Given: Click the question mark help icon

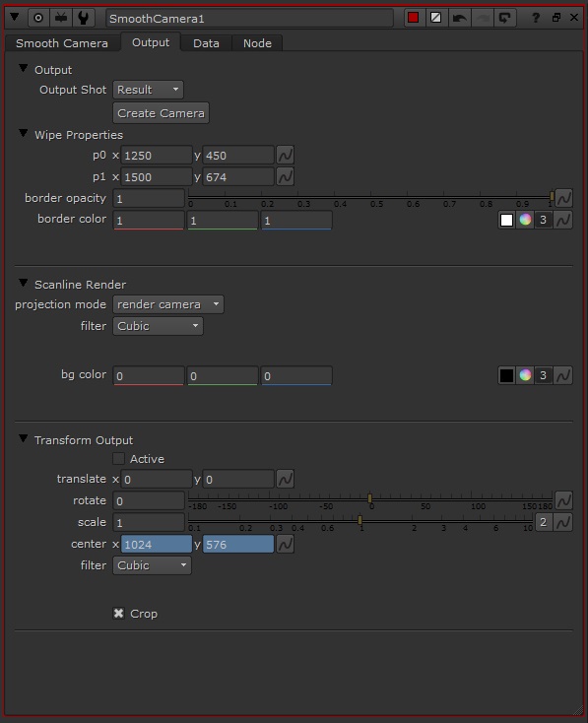Looking at the screenshot, I should [x=536, y=18].
